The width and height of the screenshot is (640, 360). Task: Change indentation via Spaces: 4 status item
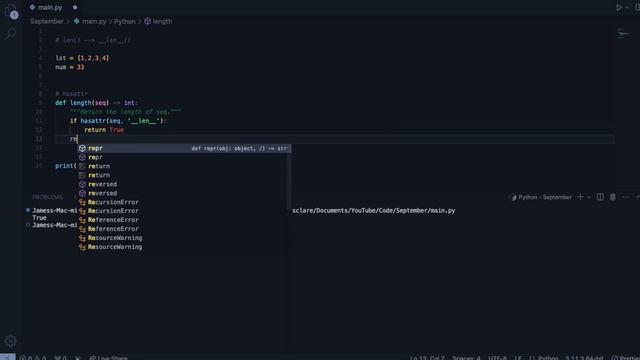click(x=466, y=358)
